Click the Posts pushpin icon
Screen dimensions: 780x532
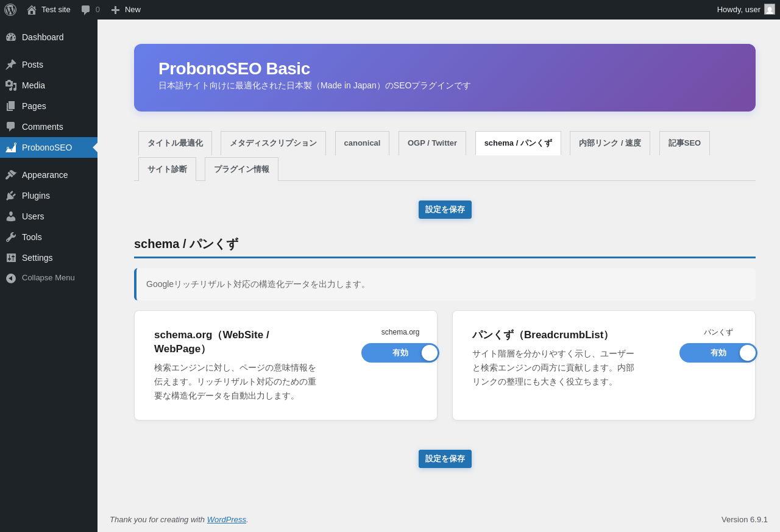click(x=11, y=65)
